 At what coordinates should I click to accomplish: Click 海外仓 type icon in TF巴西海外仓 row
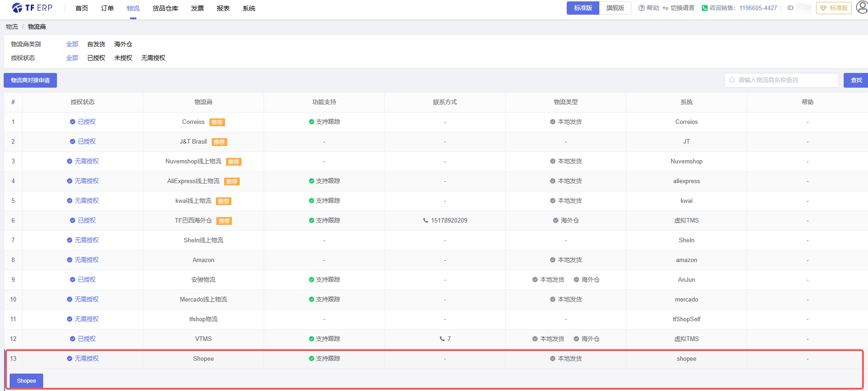point(556,220)
